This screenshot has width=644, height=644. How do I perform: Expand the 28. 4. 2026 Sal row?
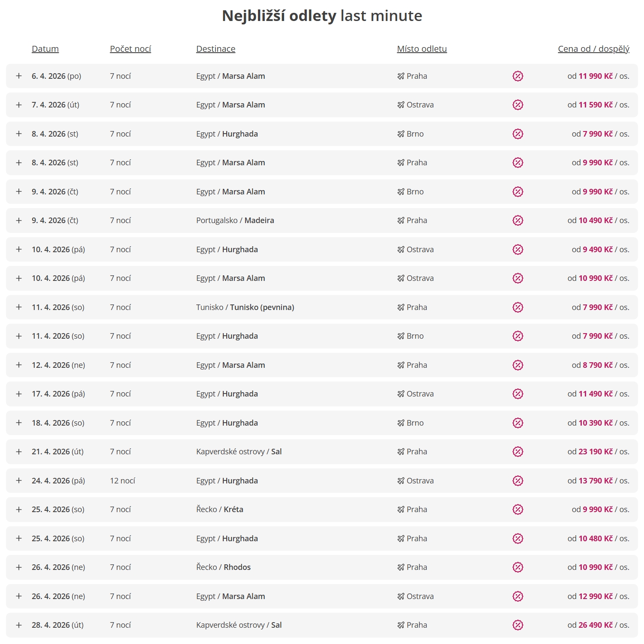coord(19,625)
